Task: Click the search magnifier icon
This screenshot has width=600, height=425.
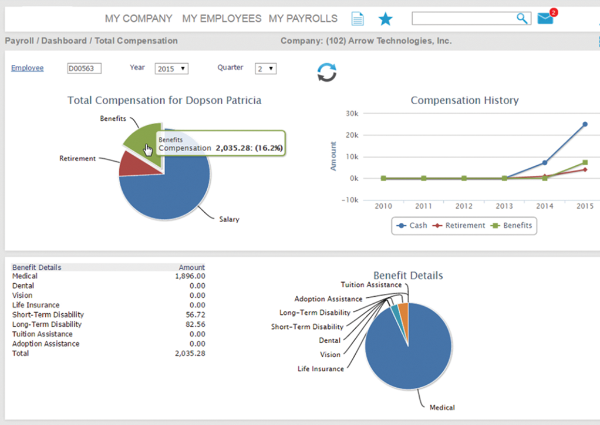Action: (x=521, y=18)
